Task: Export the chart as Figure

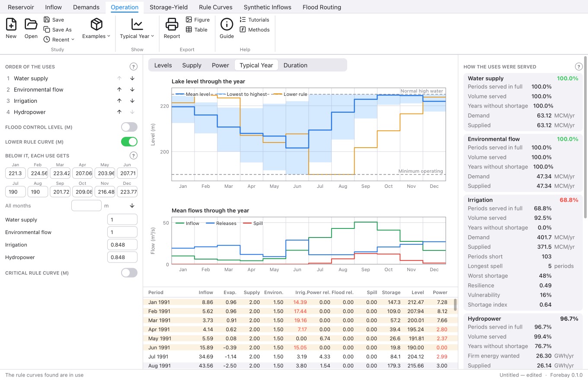Action: [198, 20]
